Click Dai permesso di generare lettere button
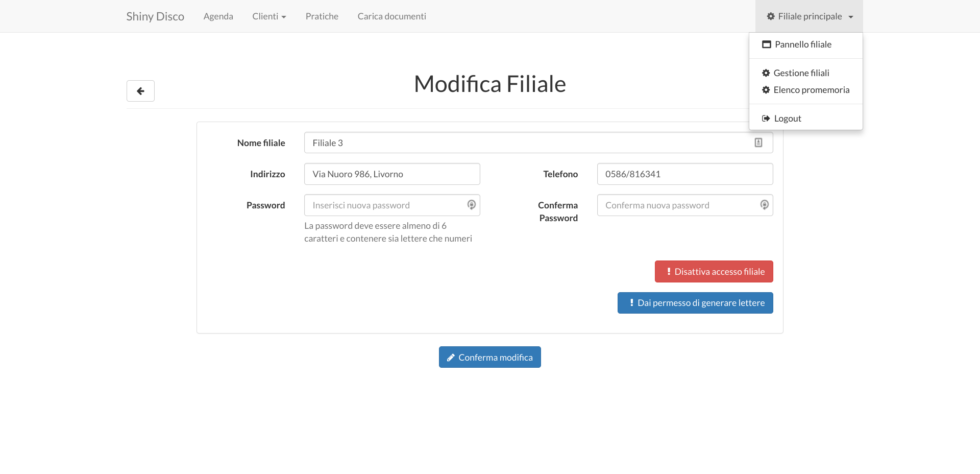The height and width of the screenshot is (474, 980). [x=695, y=303]
